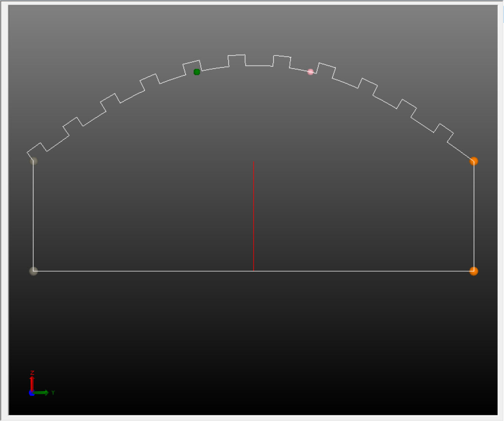The height and width of the screenshot is (421, 504).
Task: Select the green control point on the arc
Action: [197, 72]
